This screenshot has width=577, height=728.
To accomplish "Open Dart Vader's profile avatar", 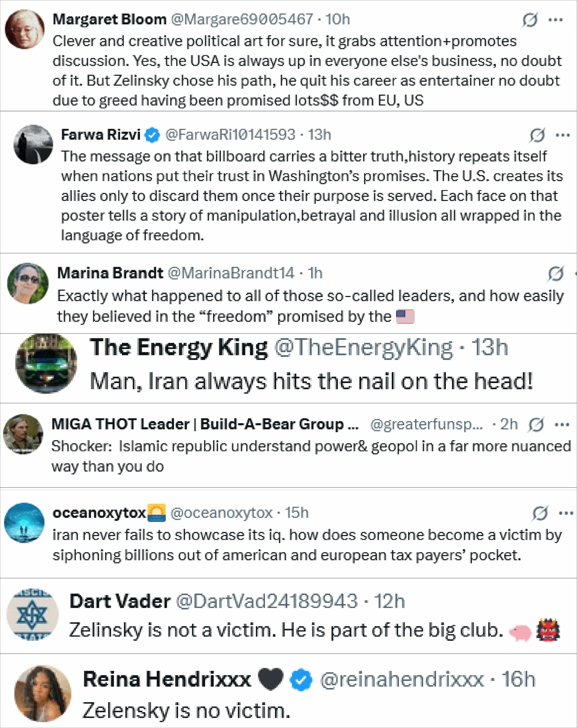I will coord(33,614).
